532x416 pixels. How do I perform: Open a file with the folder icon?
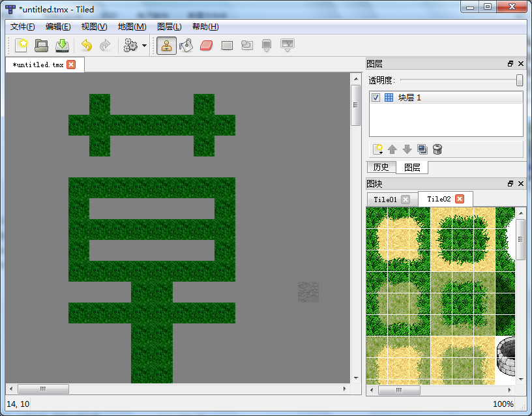(x=41, y=46)
